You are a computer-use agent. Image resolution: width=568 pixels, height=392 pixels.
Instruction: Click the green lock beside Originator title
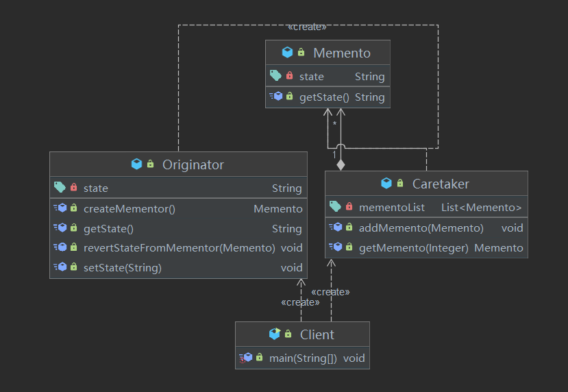(x=150, y=164)
